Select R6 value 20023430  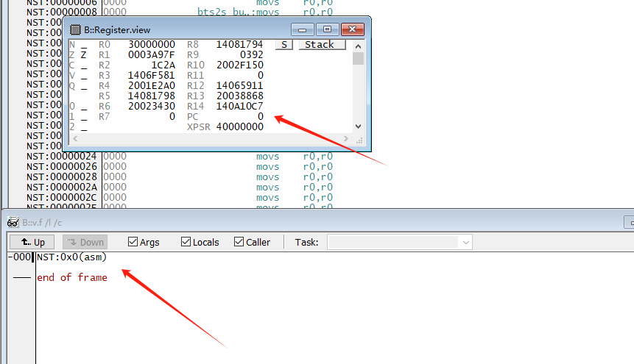(152, 106)
